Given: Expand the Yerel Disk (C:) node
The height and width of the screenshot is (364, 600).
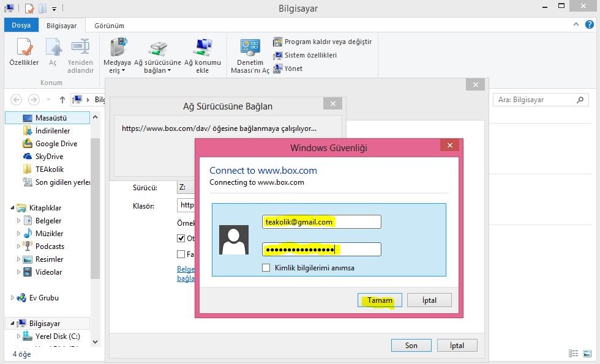Looking at the screenshot, I should point(18,336).
